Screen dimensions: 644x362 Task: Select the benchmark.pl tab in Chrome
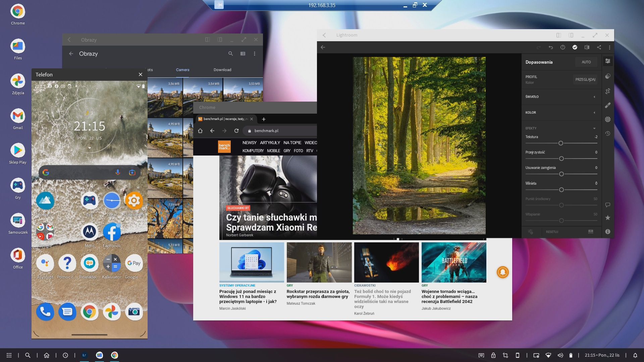click(x=226, y=119)
